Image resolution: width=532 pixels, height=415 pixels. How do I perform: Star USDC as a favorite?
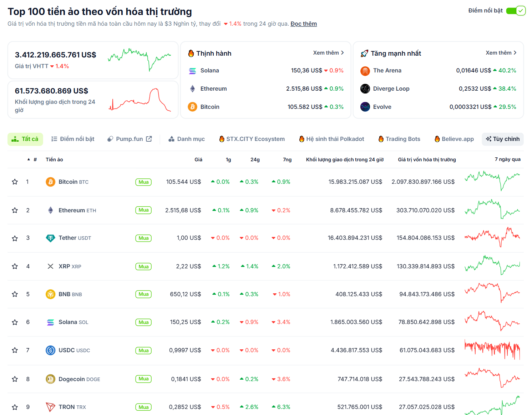click(x=15, y=350)
